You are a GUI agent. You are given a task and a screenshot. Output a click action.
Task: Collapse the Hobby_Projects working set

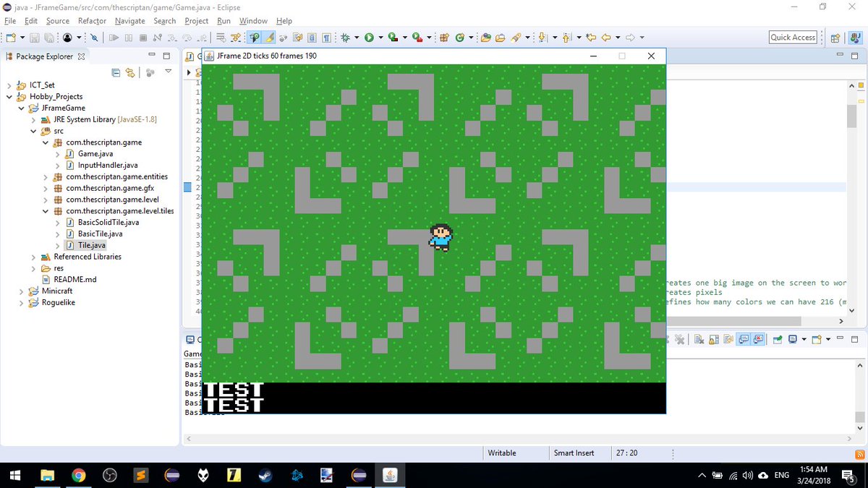pos(9,96)
